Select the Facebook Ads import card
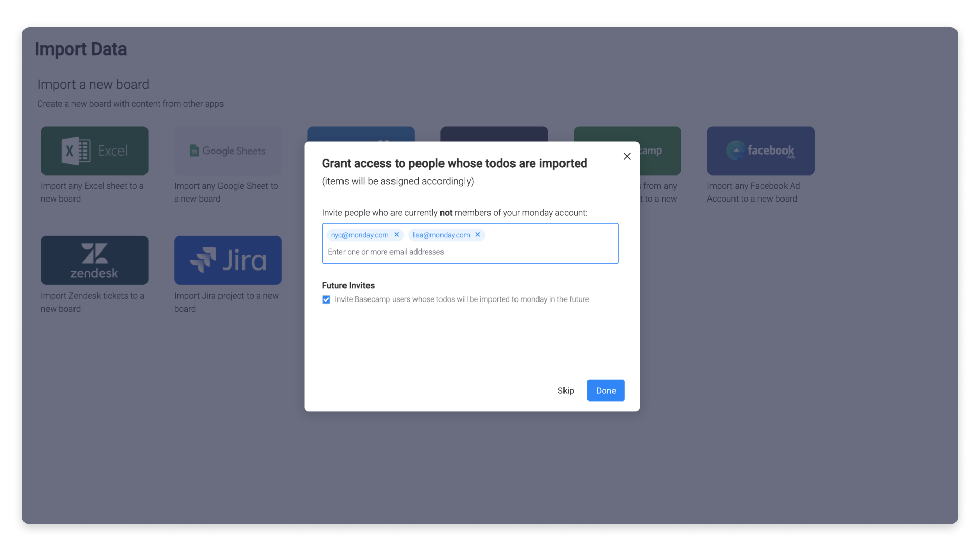The image size is (980, 551). [x=761, y=151]
